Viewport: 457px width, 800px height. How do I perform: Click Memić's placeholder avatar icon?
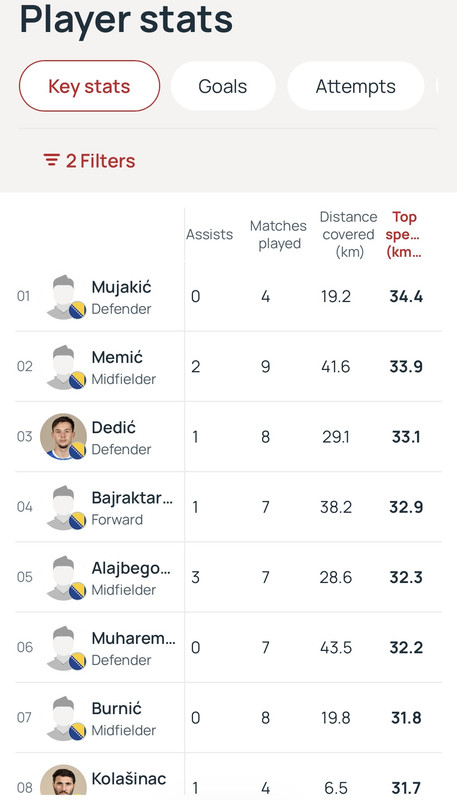(x=64, y=367)
